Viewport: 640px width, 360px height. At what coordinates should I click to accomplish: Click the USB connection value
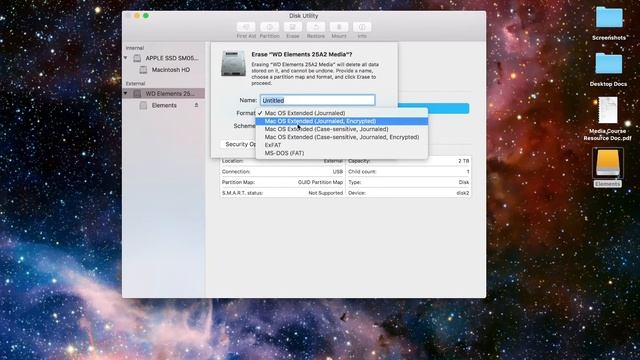[338, 172]
